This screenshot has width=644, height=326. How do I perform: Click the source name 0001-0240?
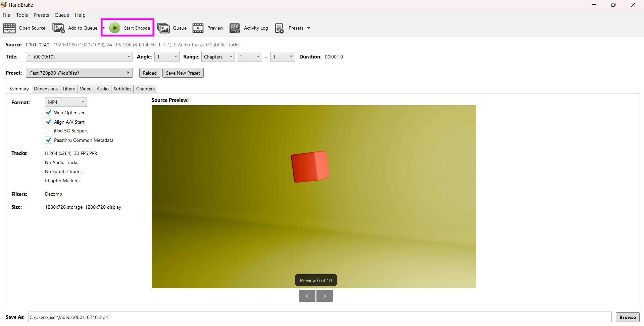pos(38,45)
